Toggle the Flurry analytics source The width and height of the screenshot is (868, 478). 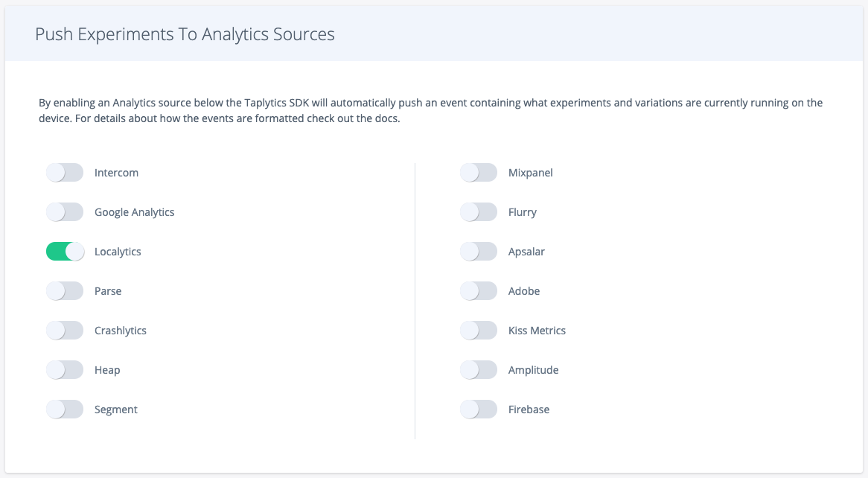[x=479, y=212]
